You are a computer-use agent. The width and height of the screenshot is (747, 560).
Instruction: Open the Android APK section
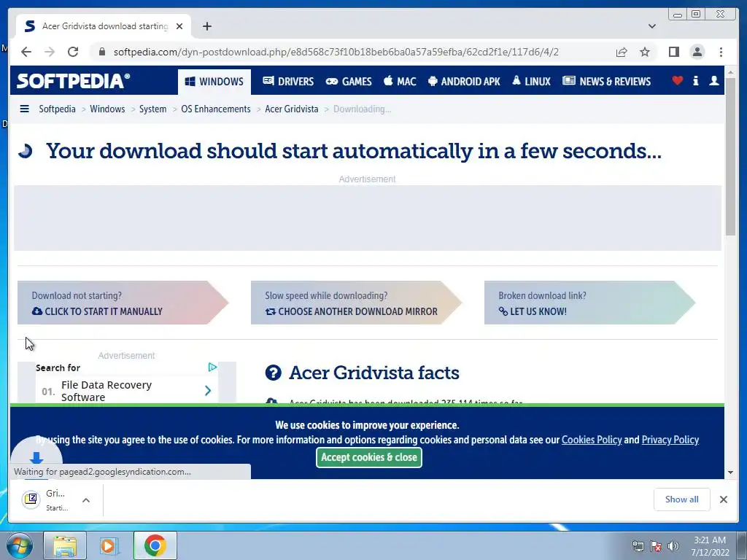464,82
